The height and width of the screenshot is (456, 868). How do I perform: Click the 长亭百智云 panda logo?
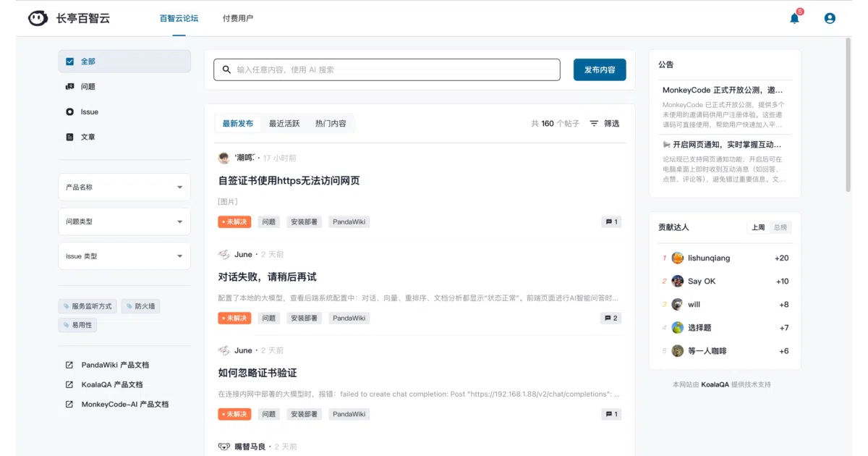point(38,18)
